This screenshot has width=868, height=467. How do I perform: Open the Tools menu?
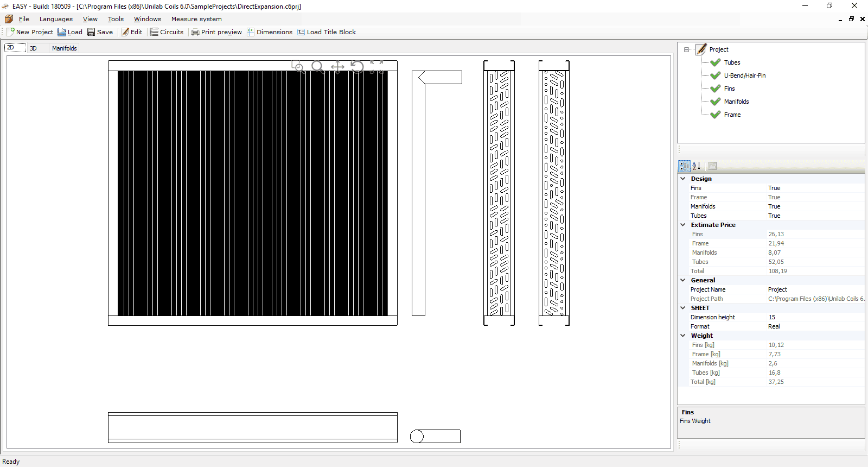116,19
